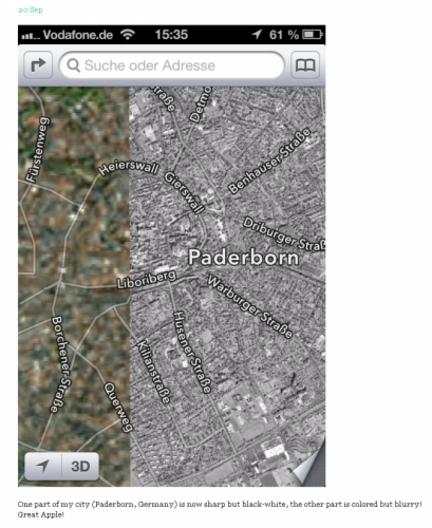Click the search magnifying glass icon
The image size is (432, 528).
point(73,65)
